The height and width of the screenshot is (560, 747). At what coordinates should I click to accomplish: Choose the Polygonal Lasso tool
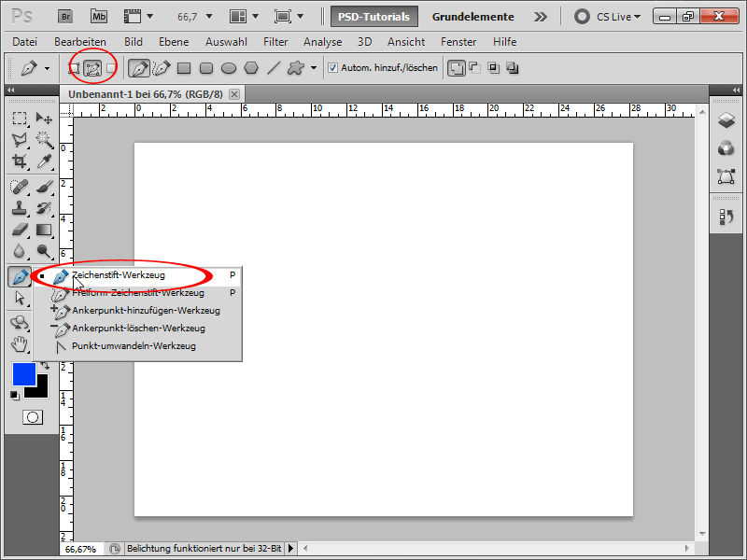pos(20,139)
